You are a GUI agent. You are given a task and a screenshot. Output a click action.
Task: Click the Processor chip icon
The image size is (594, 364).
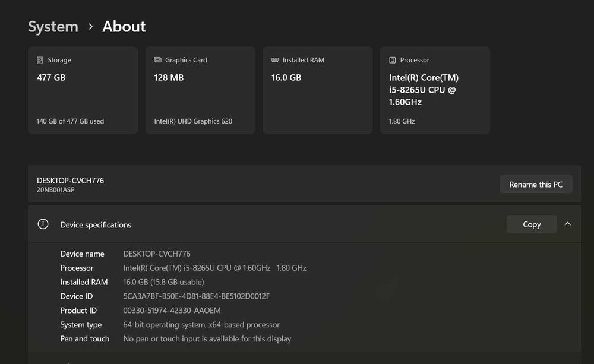(x=393, y=60)
